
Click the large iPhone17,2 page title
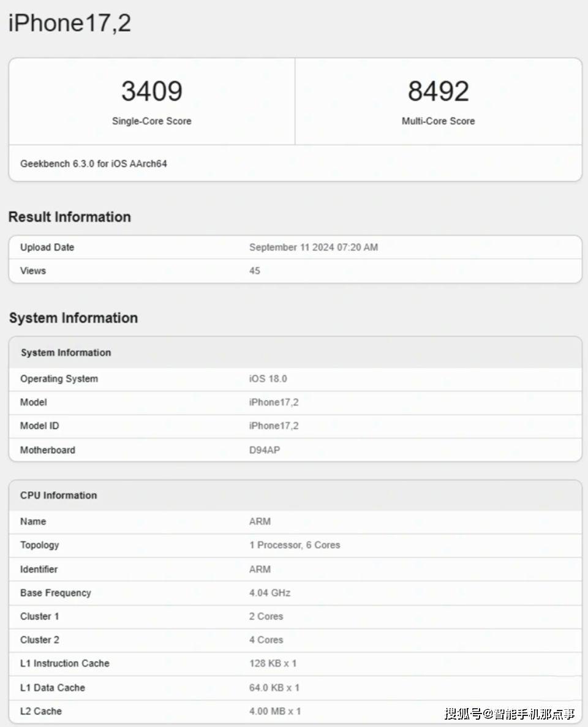coord(70,23)
